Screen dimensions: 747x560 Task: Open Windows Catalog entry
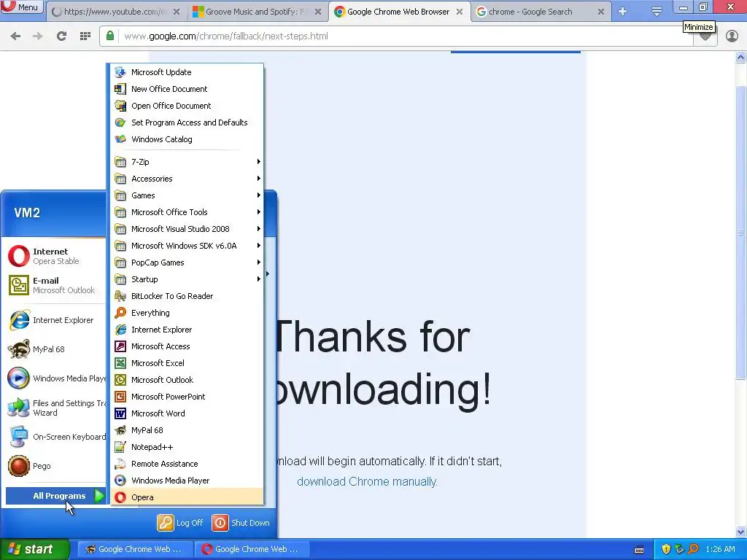(187, 139)
